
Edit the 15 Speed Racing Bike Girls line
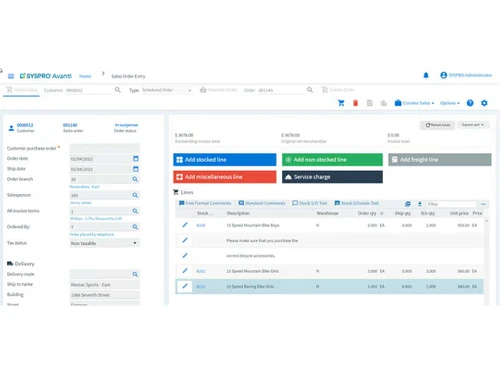[x=185, y=286]
